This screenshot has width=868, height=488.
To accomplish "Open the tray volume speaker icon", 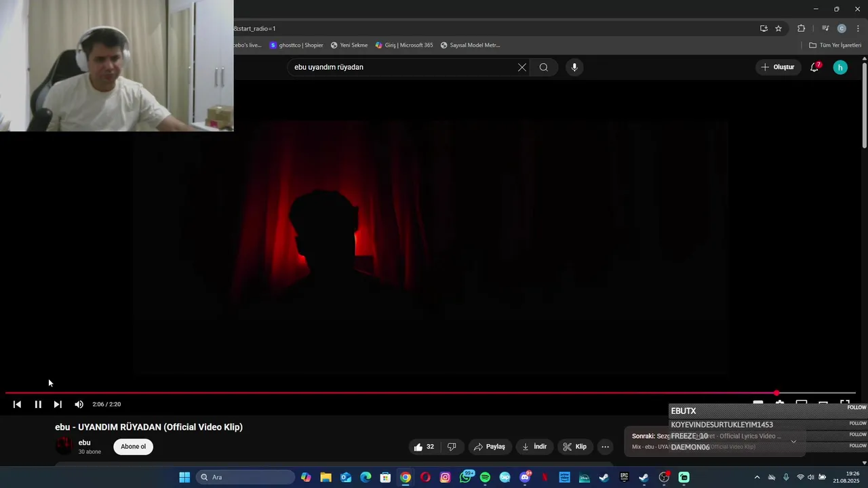I will (810, 477).
